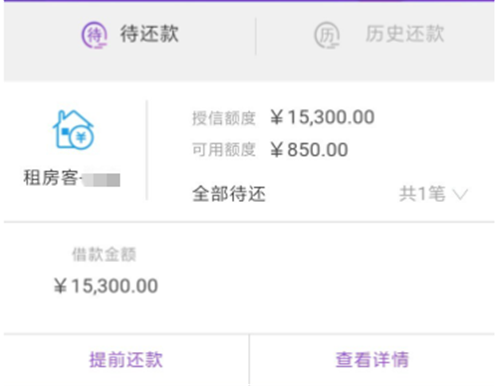Click the gray 历 circle icon
The height and width of the screenshot is (386, 500).
point(327,35)
